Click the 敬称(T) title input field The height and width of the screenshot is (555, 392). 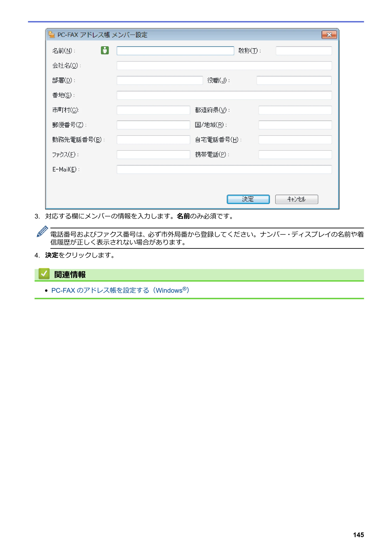click(304, 51)
